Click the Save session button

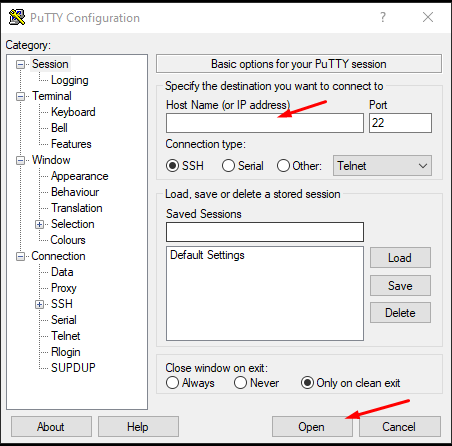point(400,286)
